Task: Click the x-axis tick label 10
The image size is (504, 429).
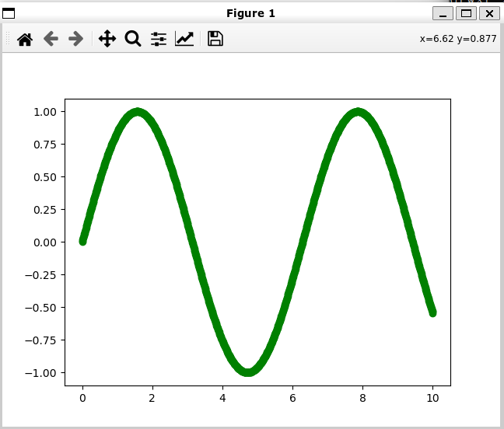Action: point(432,398)
